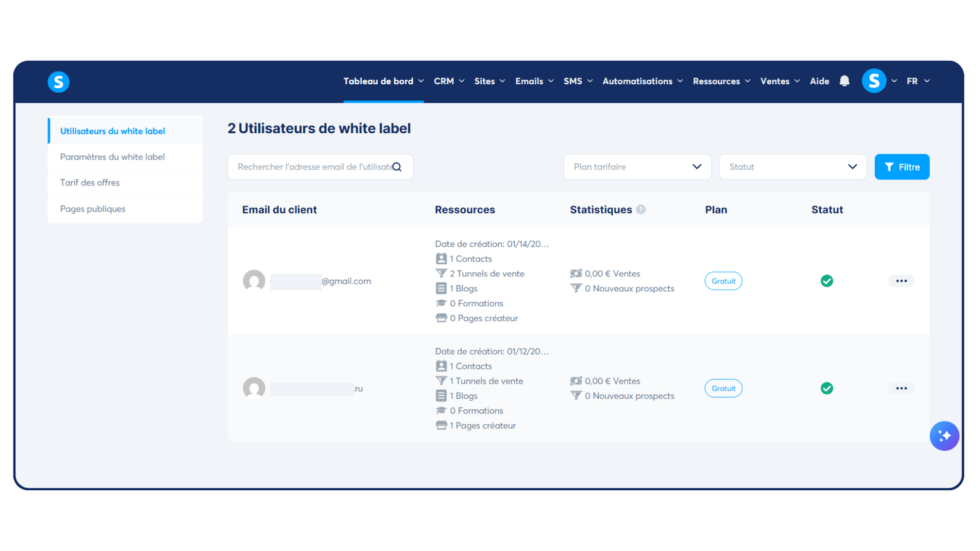This screenshot has width=980, height=551.
Task: Click the funnel icon next to 2 Tunnels de vente
Action: [442, 274]
